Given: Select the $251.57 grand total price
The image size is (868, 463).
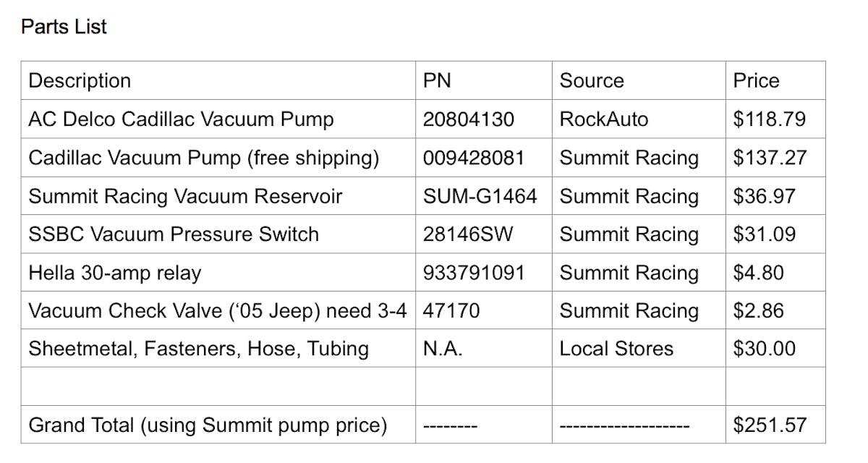Looking at the screenshot, I should [769, 425].
